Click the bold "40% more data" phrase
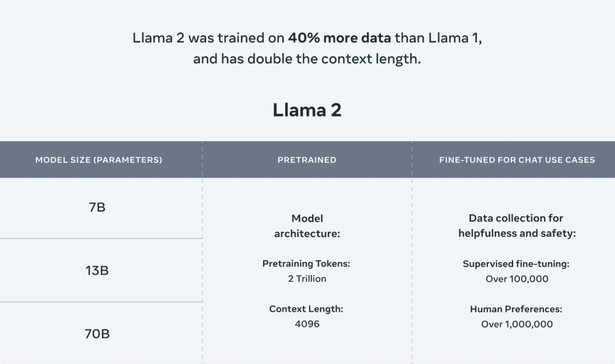The height and width of the screenshot is (364, 615). pos(339,38)
